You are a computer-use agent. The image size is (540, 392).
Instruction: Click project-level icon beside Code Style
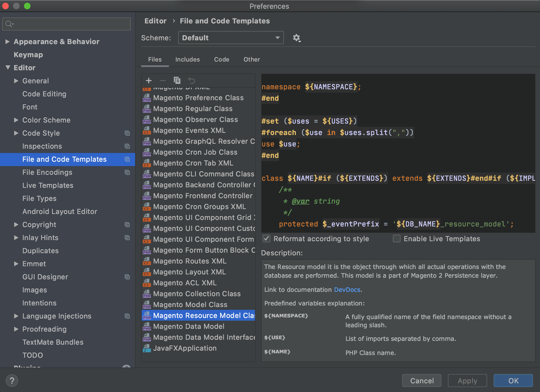[x=127, y=133]
